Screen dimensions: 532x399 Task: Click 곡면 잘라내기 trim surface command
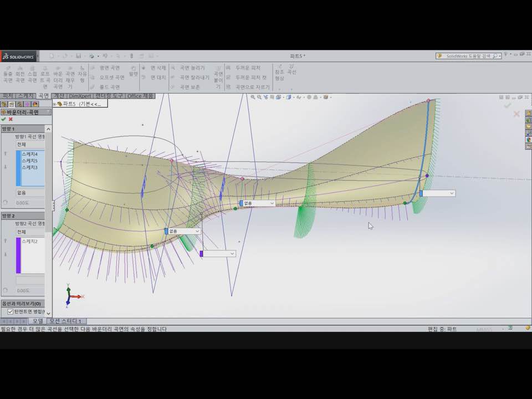tap(190, 78)
